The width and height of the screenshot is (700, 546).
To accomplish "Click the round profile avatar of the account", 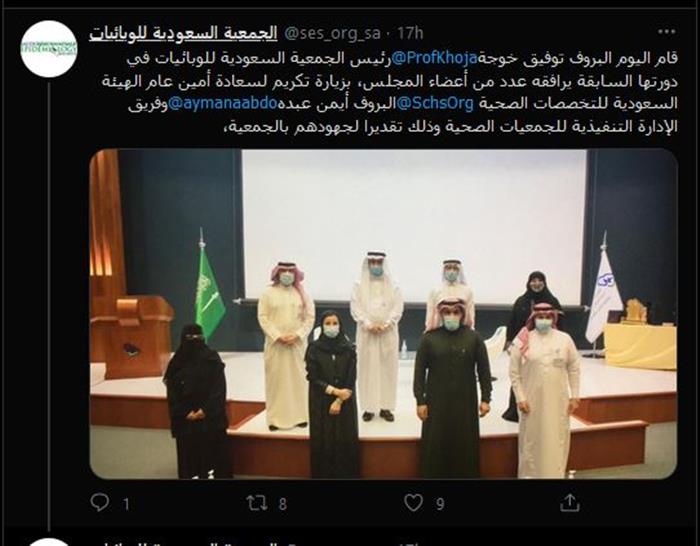I will click(49, 49).
